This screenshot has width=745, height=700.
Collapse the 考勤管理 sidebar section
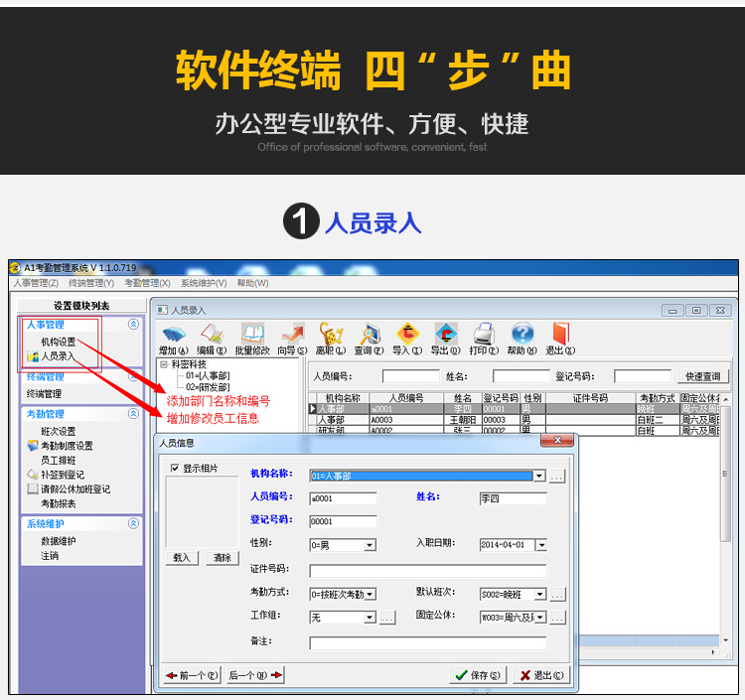pos(134,414)
